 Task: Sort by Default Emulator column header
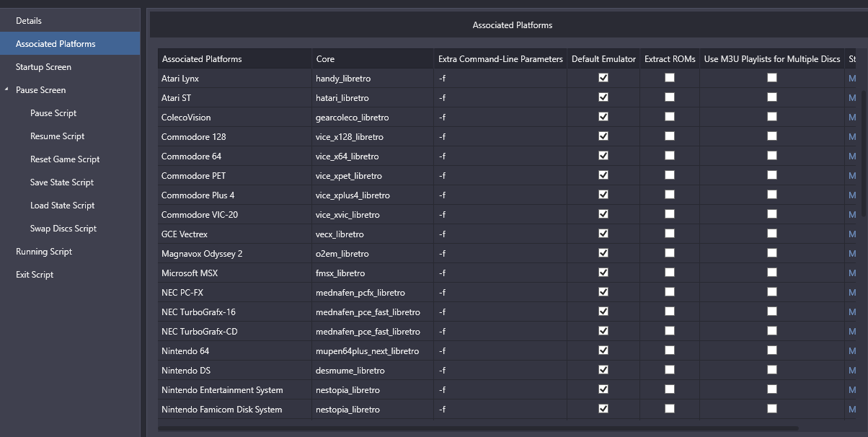coord(603,59)
